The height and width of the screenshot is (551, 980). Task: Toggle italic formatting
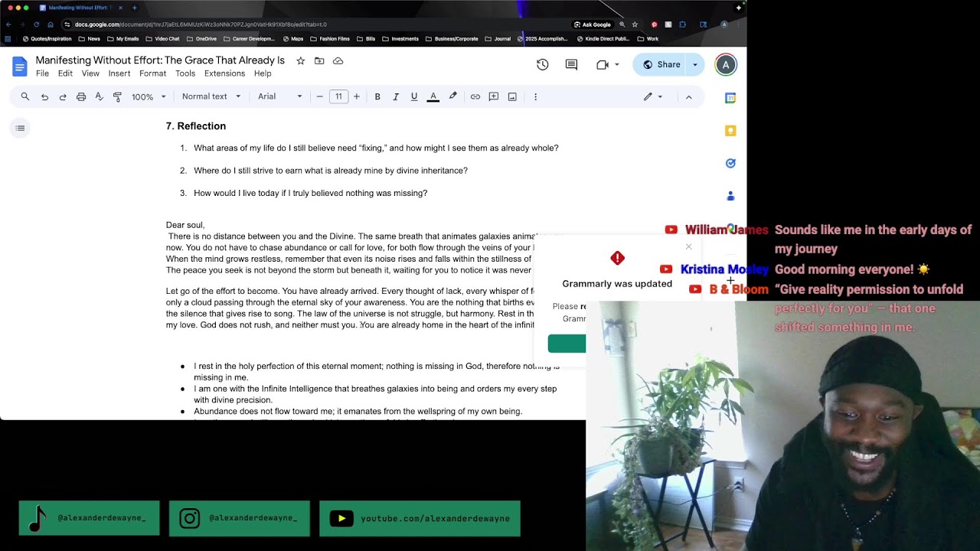coord(396,96)
